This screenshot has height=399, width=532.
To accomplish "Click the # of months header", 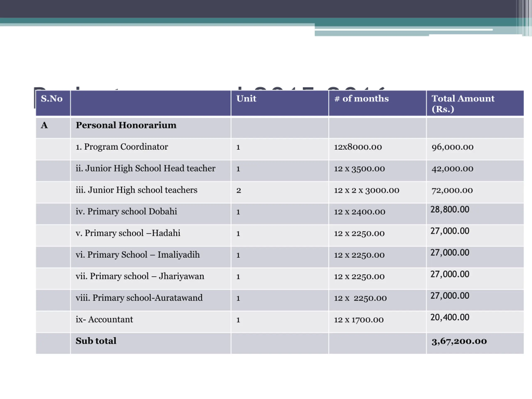I will coord(361,99).
